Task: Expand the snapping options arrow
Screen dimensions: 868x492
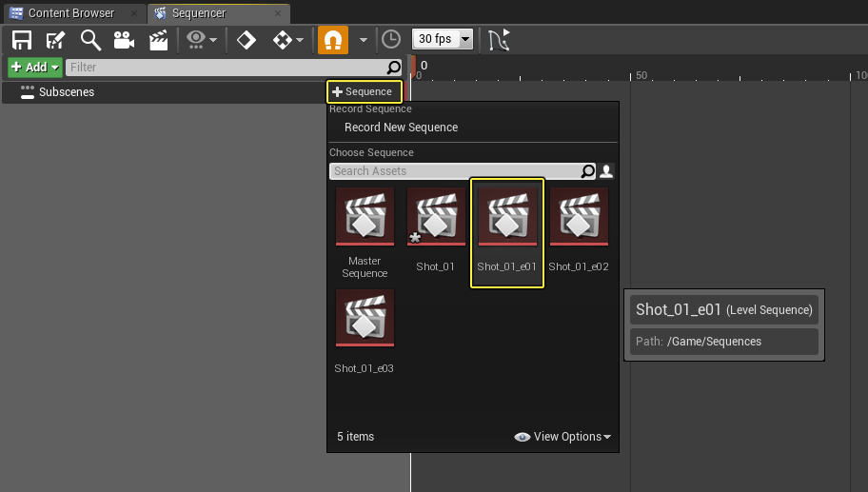Action: coord(364,40)
